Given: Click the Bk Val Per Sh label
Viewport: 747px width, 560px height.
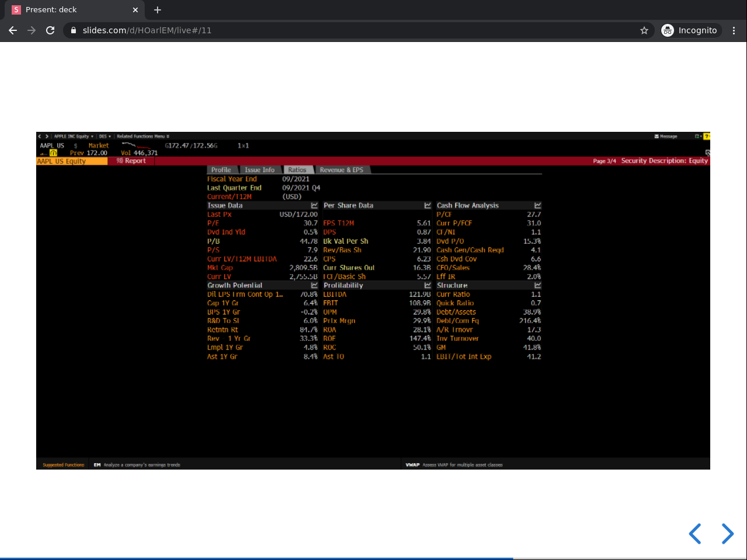Looking at the screenshot, I should click(x=346, y=241).
